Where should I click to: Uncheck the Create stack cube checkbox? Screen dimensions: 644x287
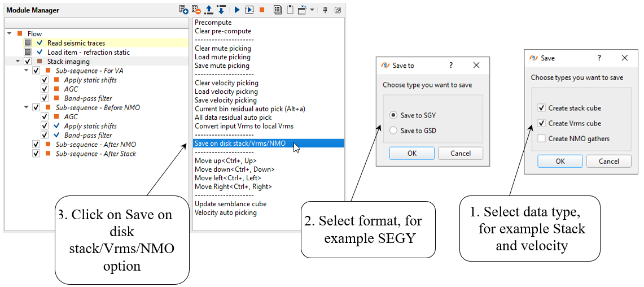(x=542, y=108)
